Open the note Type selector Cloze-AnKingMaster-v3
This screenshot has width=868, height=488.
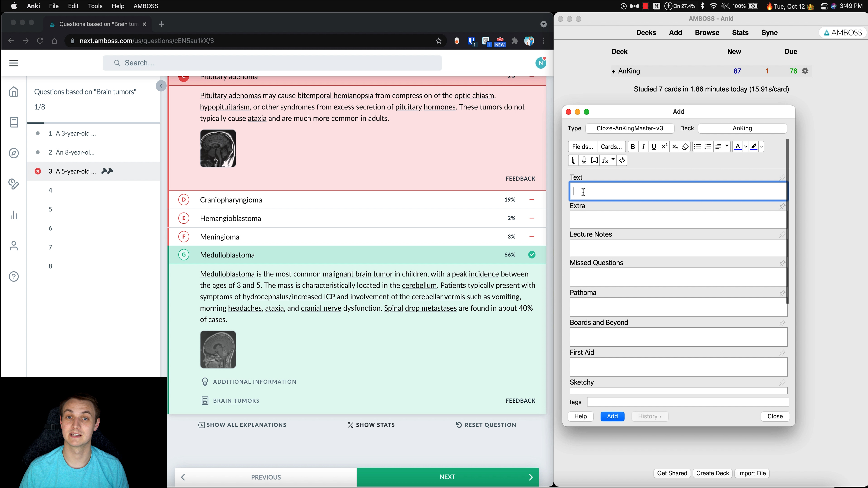630,128
